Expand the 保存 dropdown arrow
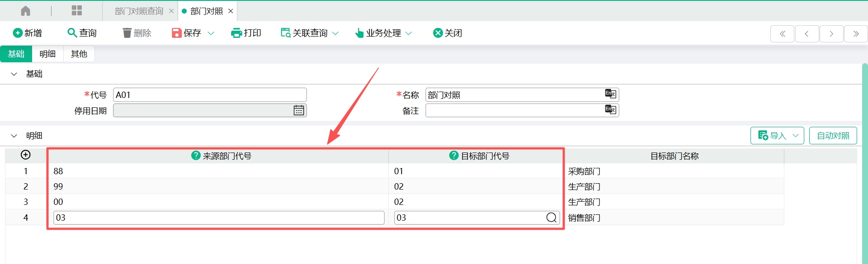 [x=211, y=33]
